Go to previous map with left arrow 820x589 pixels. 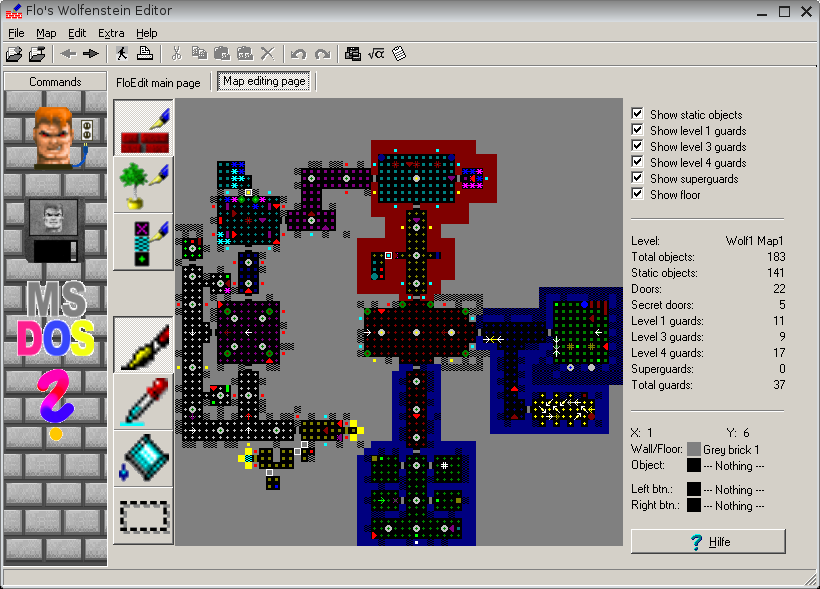[x=68, y=53]
